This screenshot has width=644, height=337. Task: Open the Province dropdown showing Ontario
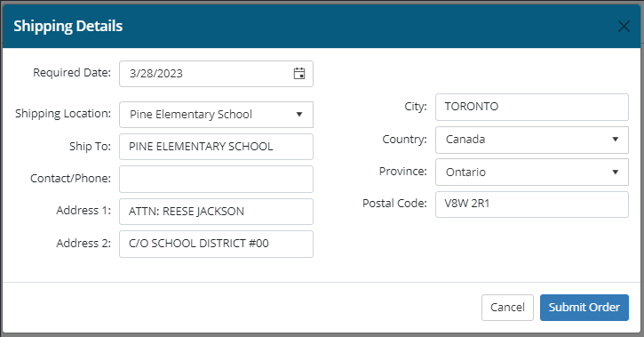(532, 172)
